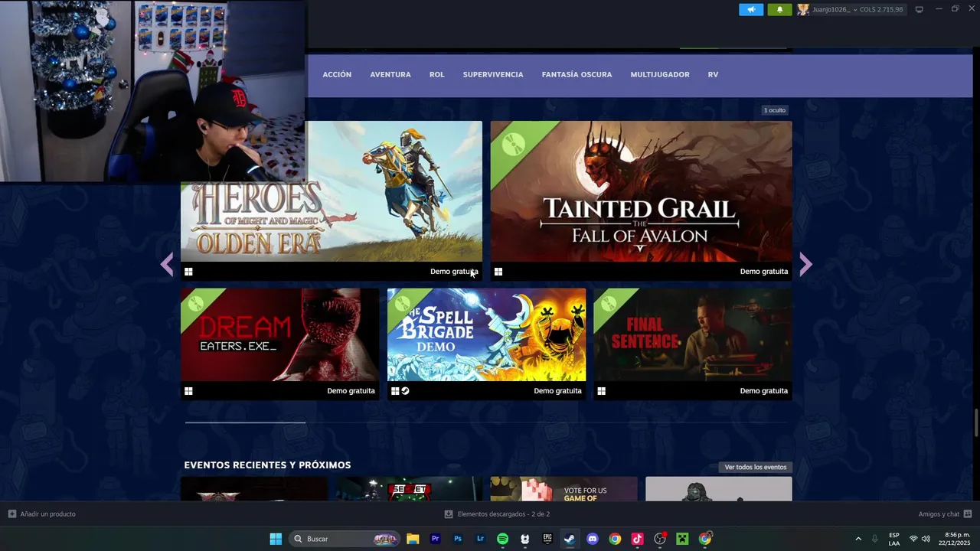Open File Explorer from the taskbar

tap(413, 539)
